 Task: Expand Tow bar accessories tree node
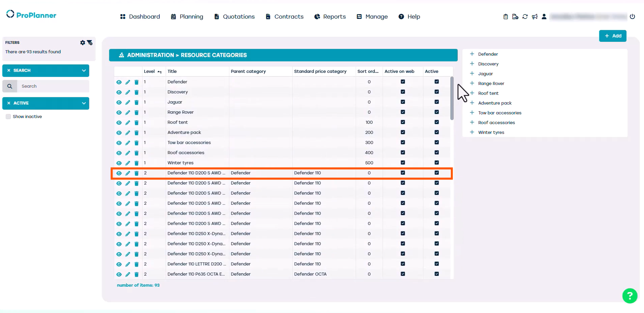coord(472,113)
